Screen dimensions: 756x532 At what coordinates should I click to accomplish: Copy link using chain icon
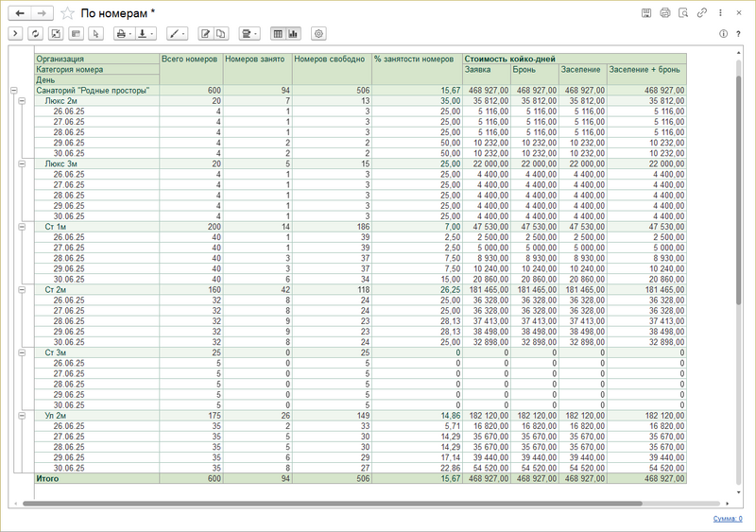pyautogui.click(x=702, y=13)
